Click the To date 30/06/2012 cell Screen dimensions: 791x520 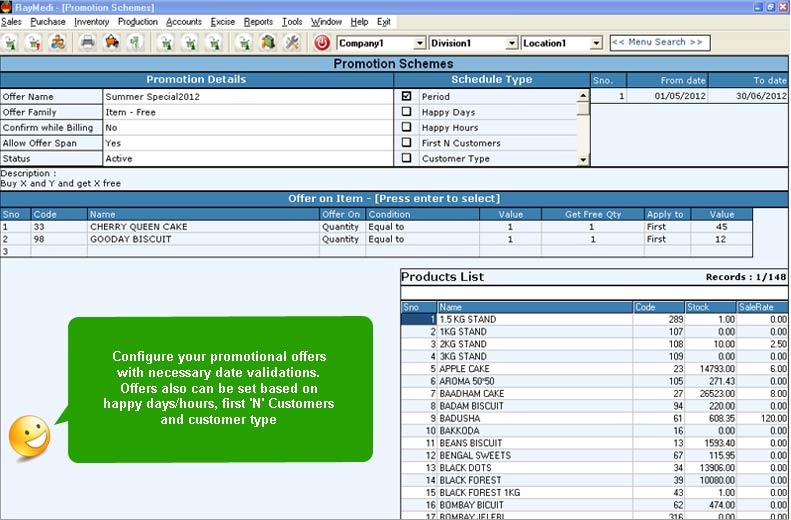(749, 96)
